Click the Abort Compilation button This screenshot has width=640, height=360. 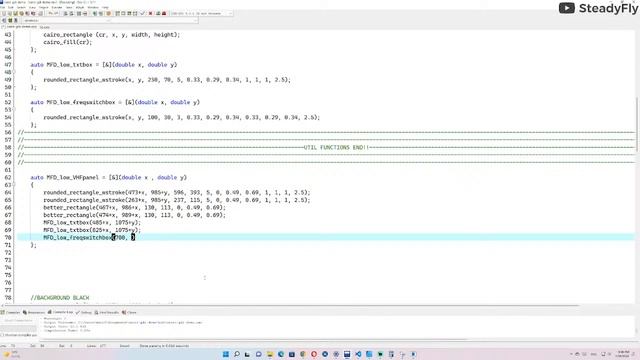[x=18, y=320]
